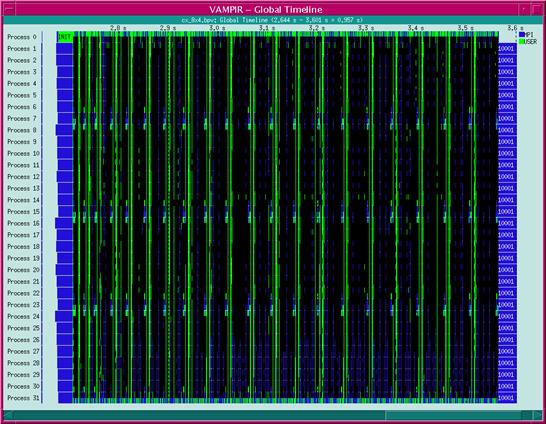Click the blue MPI block starting Process 12

click(65, 176)
